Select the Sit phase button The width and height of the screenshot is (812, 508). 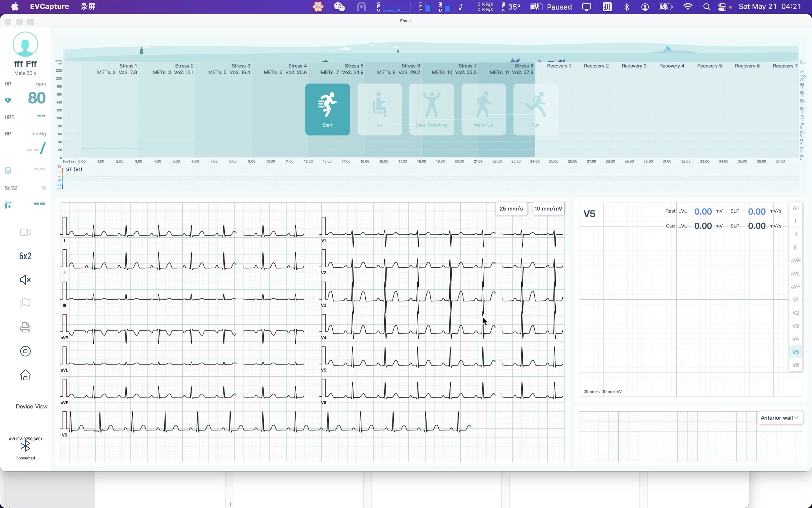[x=379, y=110]
